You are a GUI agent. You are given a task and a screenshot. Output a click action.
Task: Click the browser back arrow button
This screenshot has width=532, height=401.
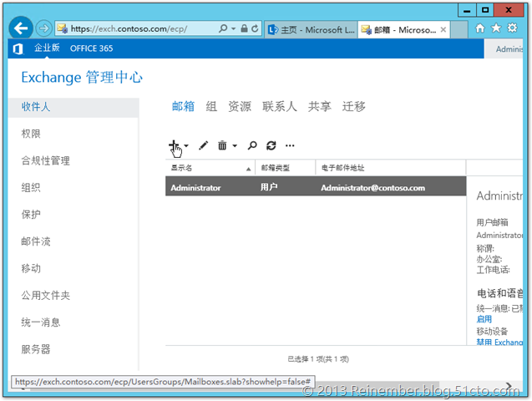tap(22, 28)
